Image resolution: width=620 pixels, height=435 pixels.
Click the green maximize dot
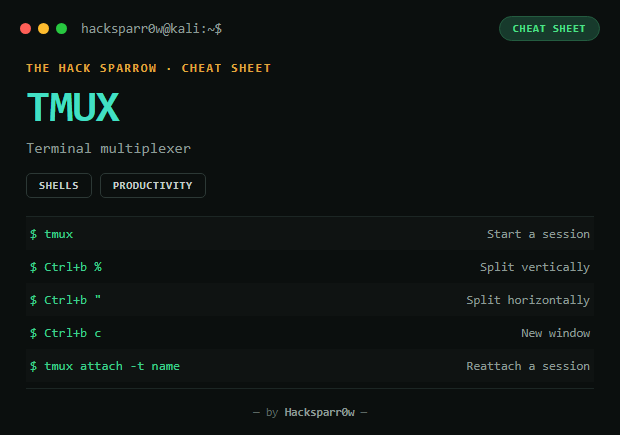(62, 29)
